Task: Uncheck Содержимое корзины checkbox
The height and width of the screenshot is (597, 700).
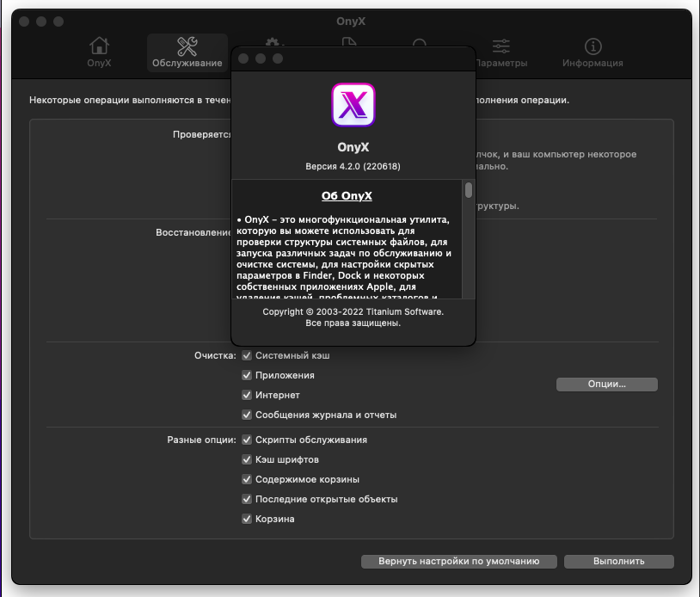Action: (x=247, y=479)
